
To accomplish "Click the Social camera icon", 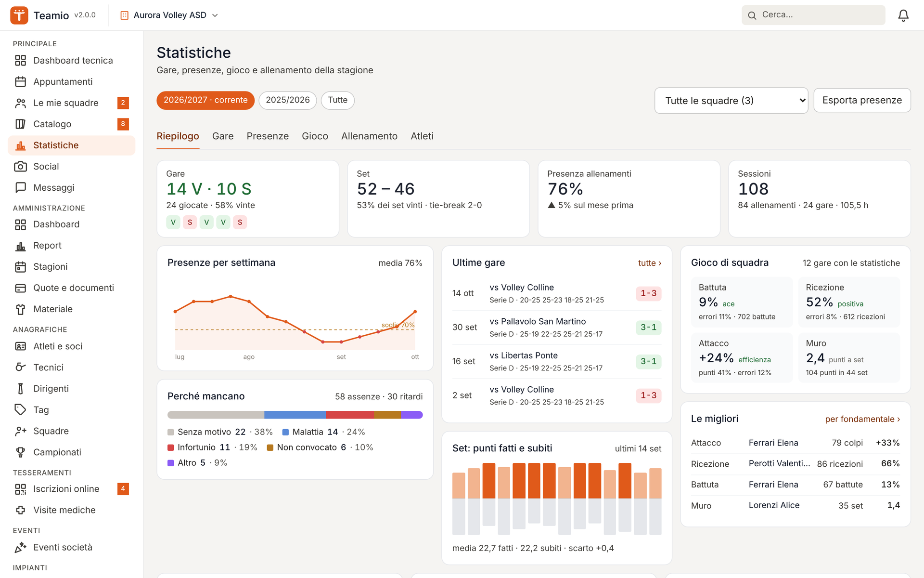I will point(20,166).
